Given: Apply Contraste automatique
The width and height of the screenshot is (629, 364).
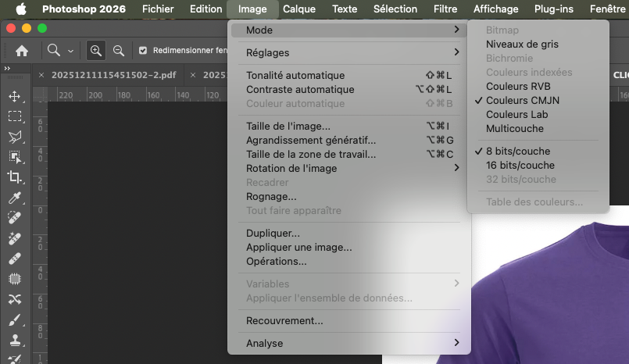Looking at the screenshot, I should [x=349, y=89].
